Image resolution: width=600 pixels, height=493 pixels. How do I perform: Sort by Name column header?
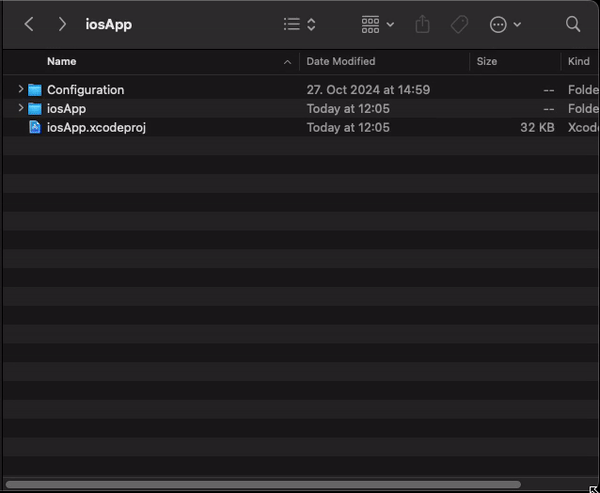pos(62,62)
